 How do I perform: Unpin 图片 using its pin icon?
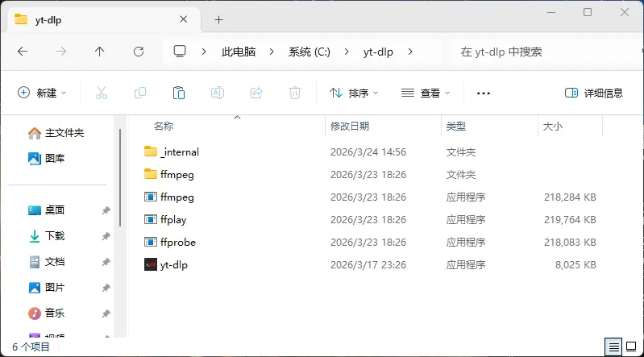tap(106, 288)
